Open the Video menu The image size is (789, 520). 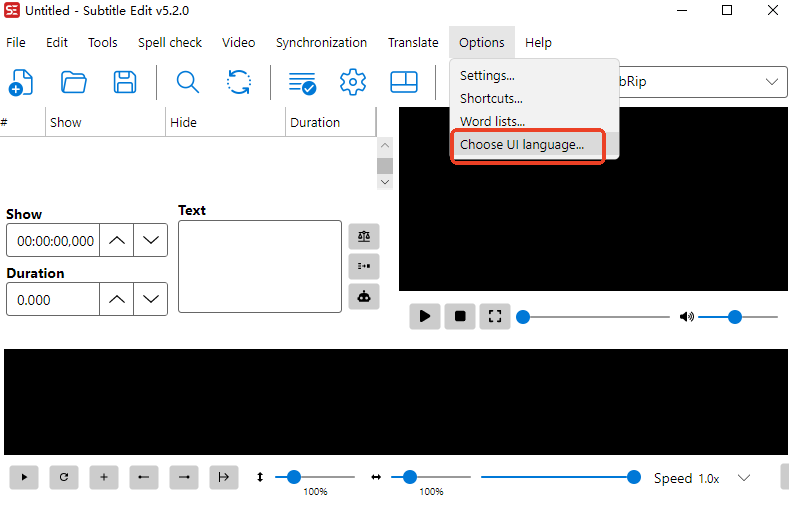pos(239,42)
